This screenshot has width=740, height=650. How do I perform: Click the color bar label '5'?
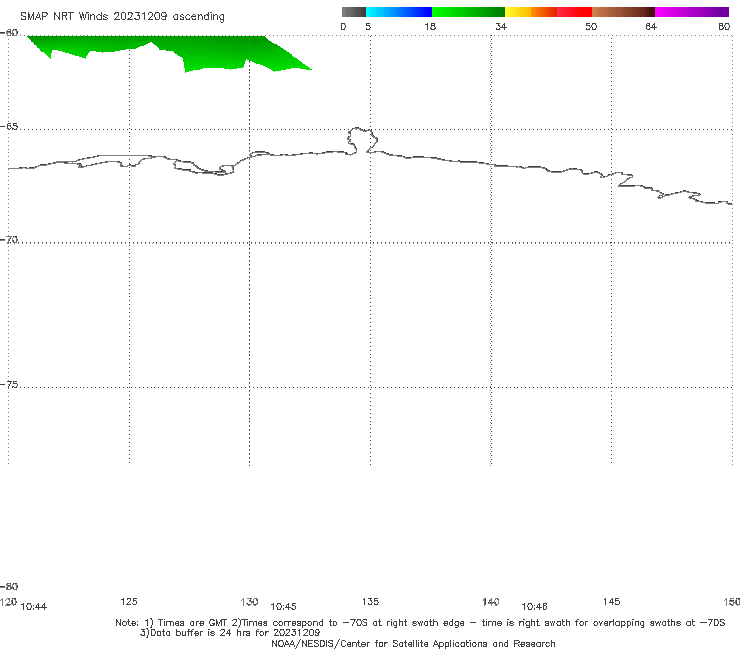tap(368, 26)
